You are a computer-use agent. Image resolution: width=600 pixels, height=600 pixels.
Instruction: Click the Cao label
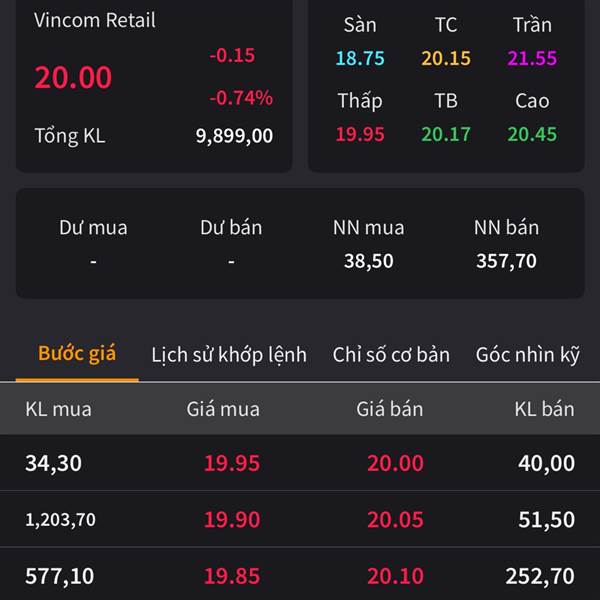pyautogui.click(x=532, y=101)
